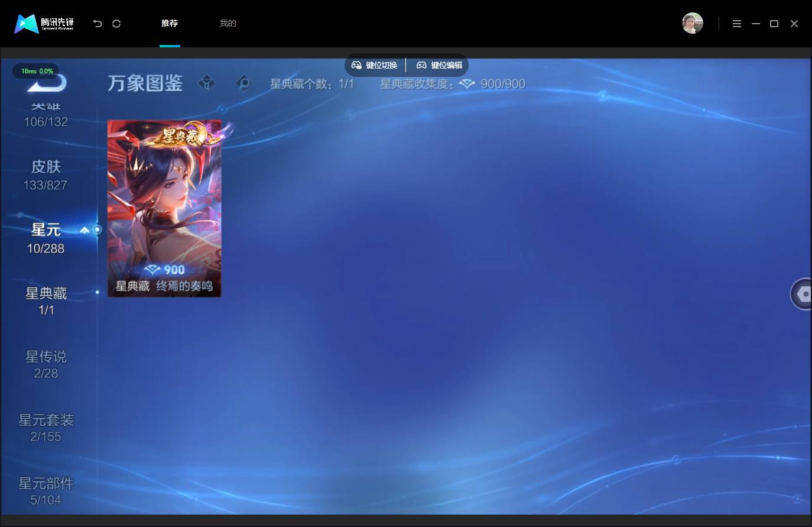Click the diamond filter icon beside 万象图鉴
The image size is (812, 527).
click(206, 83)
